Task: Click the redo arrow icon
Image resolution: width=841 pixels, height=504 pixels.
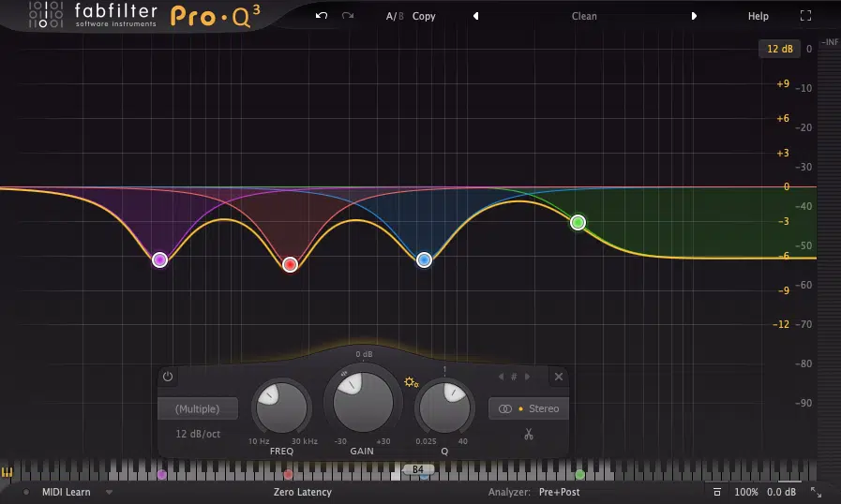Action: 348,16
